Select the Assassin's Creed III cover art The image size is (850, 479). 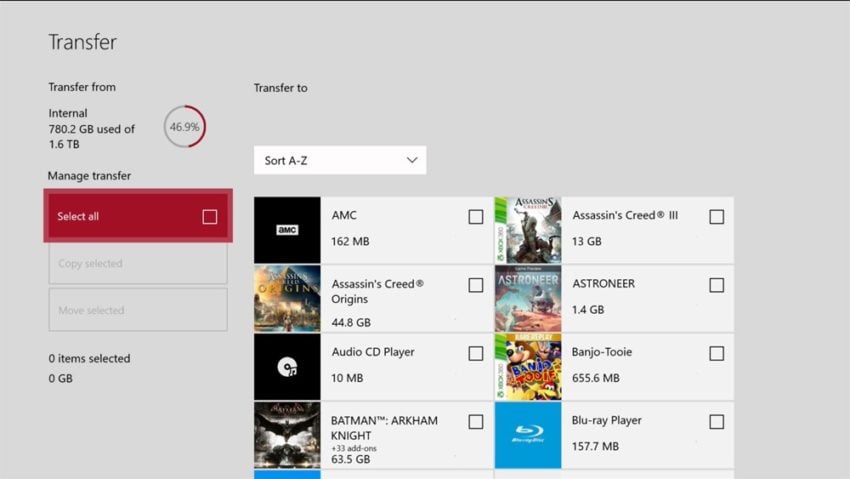click(x=528, y=230)
